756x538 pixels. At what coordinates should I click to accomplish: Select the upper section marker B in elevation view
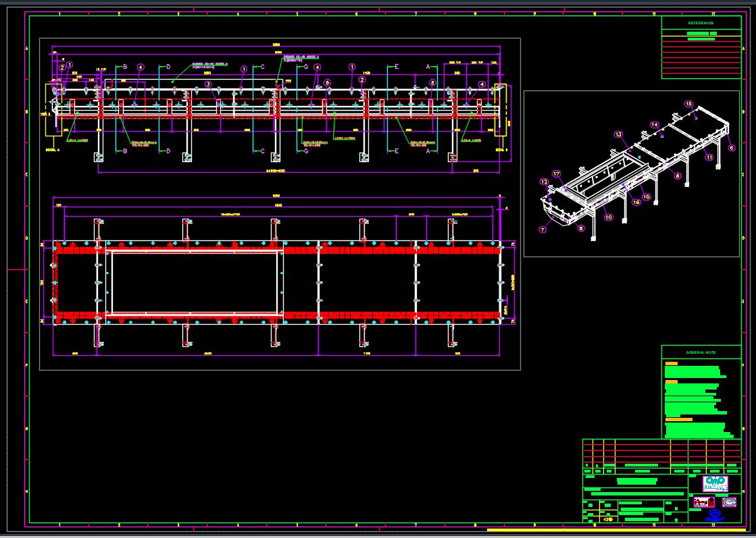pyautogui.click(x=125, y=67)
